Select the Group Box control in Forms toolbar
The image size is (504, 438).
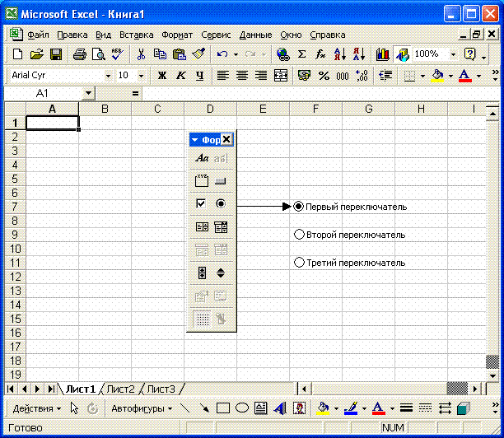pos(202,180)
